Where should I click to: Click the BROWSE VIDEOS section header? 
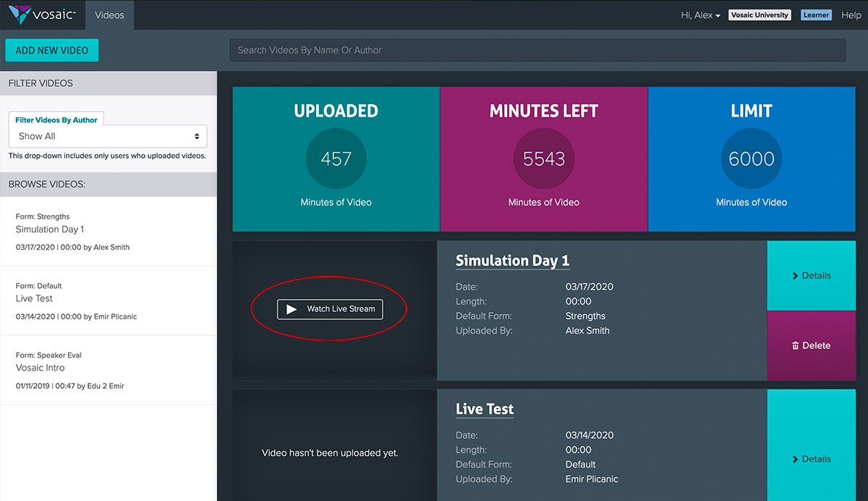pos(109,185)
